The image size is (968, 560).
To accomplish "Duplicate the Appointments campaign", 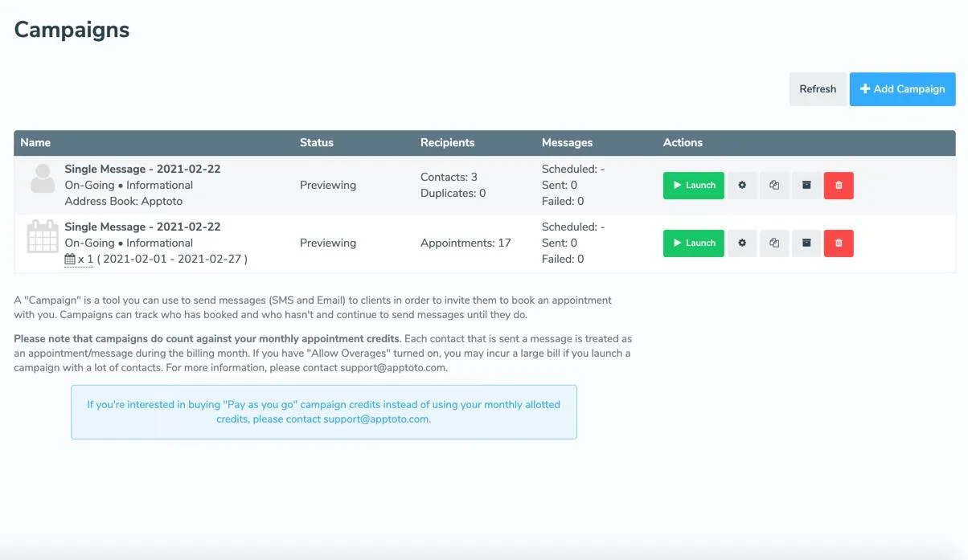I will [x=774, y=243].
